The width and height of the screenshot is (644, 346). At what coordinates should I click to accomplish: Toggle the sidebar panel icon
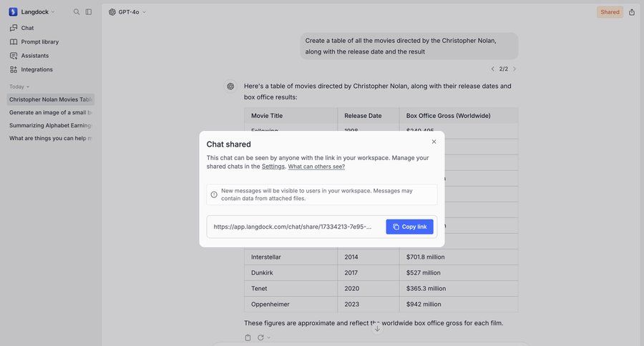(x=89, y=12)
